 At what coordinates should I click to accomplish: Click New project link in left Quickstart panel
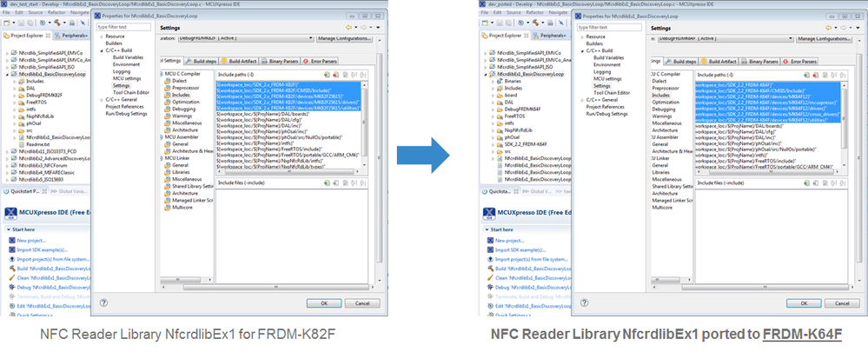pos(30,240)
